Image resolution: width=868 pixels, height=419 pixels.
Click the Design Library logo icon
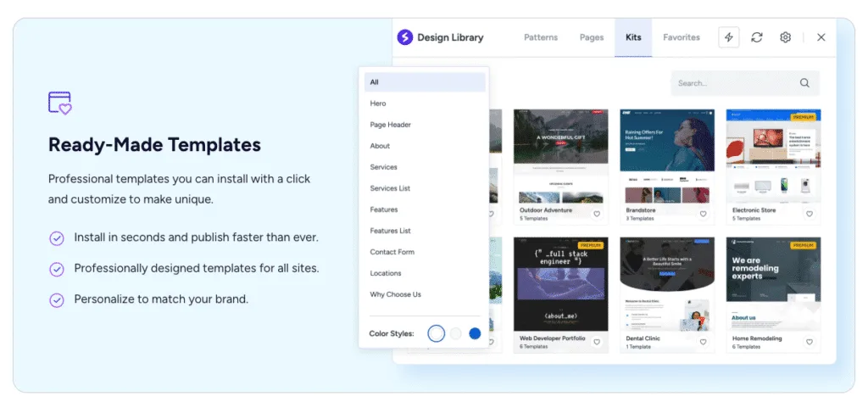coord(405,37)
